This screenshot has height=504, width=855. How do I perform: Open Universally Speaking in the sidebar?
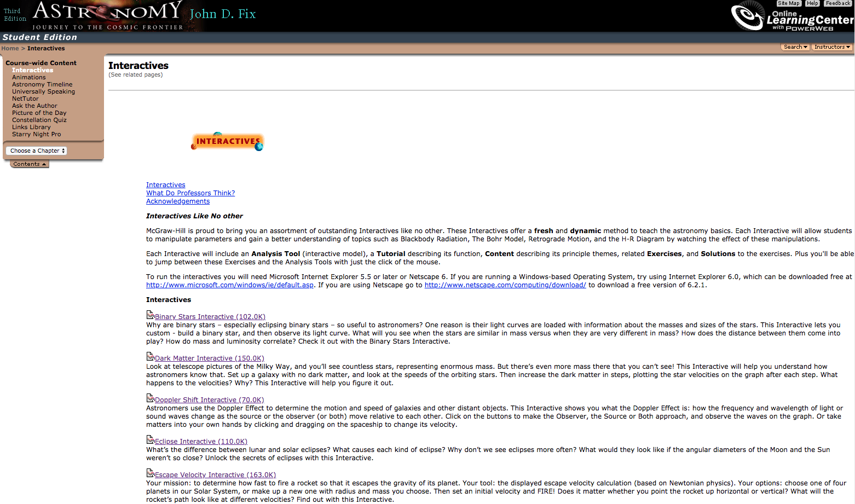click(43, 91)
